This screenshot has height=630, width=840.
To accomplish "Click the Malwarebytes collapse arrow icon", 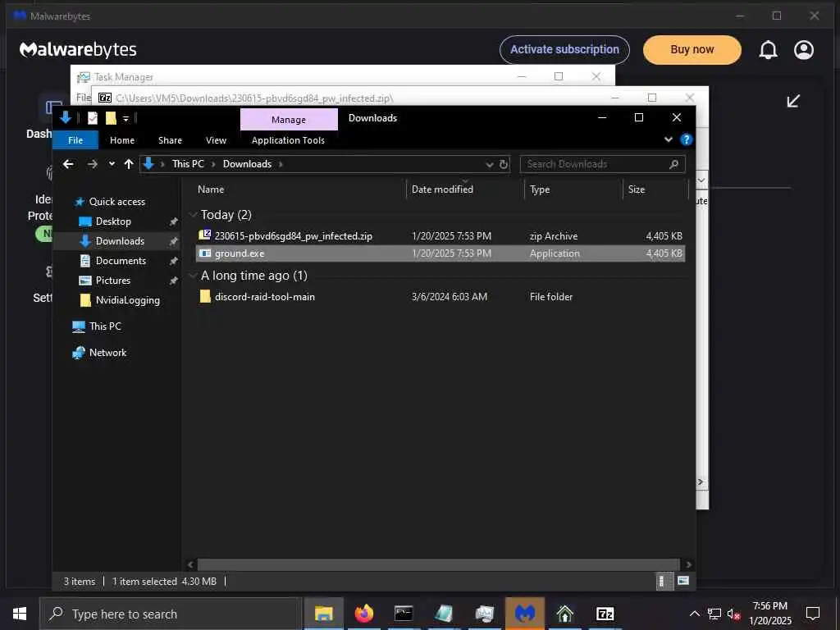I will (793, 101).
